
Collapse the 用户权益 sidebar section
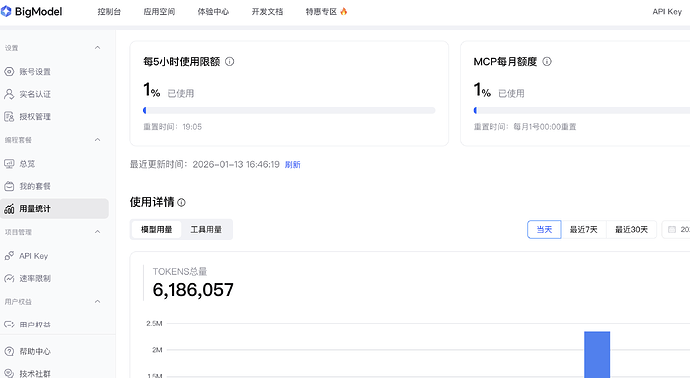[98, 301]
